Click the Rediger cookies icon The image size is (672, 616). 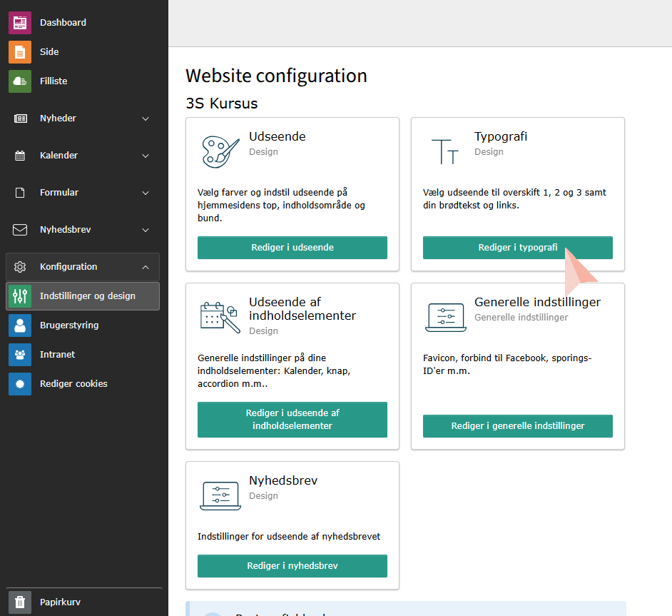tap(20, 384)
